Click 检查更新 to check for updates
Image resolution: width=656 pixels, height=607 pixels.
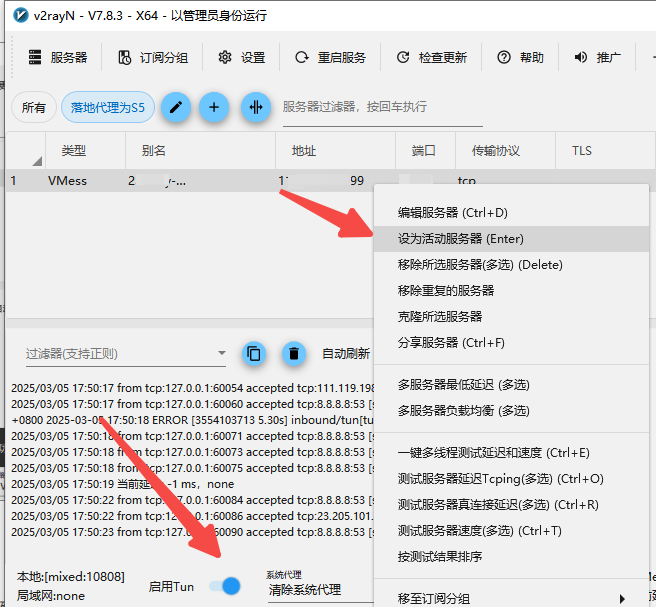[431, 57]
